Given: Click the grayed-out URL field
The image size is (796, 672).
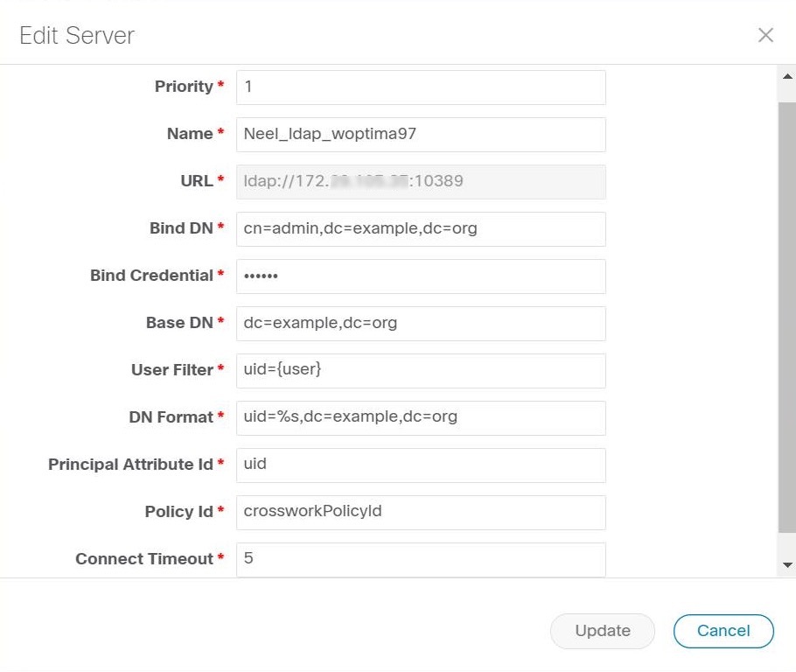Looking at the screenshot, I should (x=420, y=182).
